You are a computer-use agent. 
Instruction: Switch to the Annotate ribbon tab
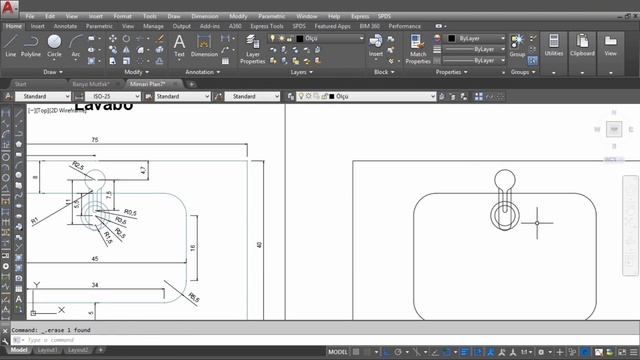65,26
